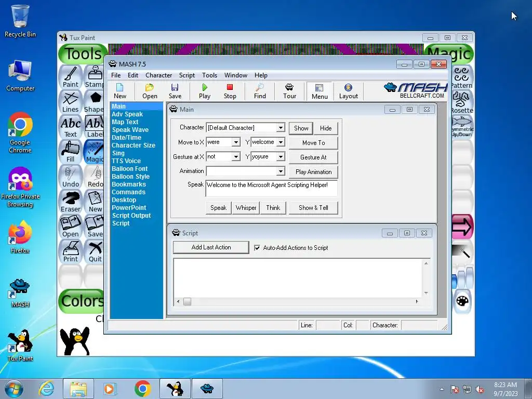The image size is (532, 399).
Task: Click the Show character button
Action: pos(301,128)
